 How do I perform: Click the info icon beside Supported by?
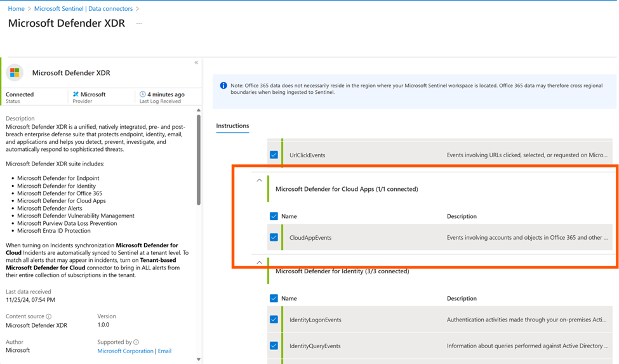click(136, 342)
